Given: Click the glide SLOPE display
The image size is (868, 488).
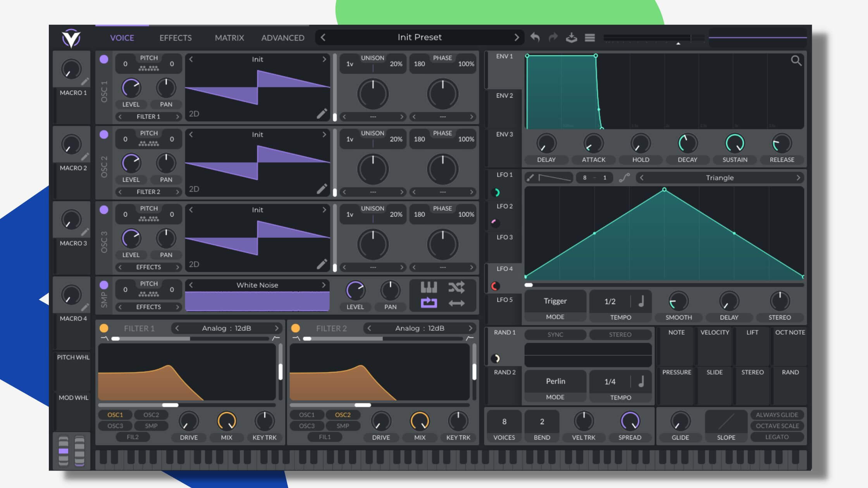Looking at the screenshot, I should (726, 421).
